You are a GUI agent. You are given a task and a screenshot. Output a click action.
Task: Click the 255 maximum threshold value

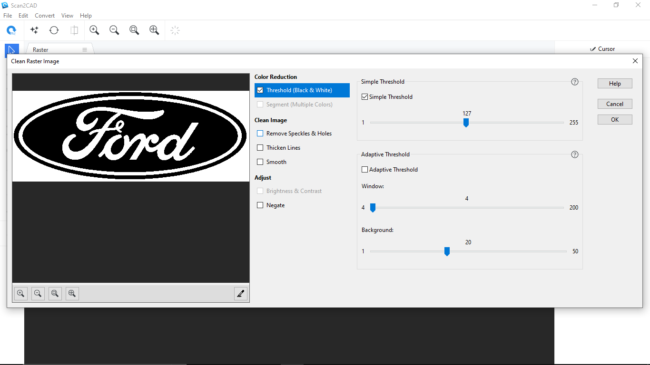574,123
